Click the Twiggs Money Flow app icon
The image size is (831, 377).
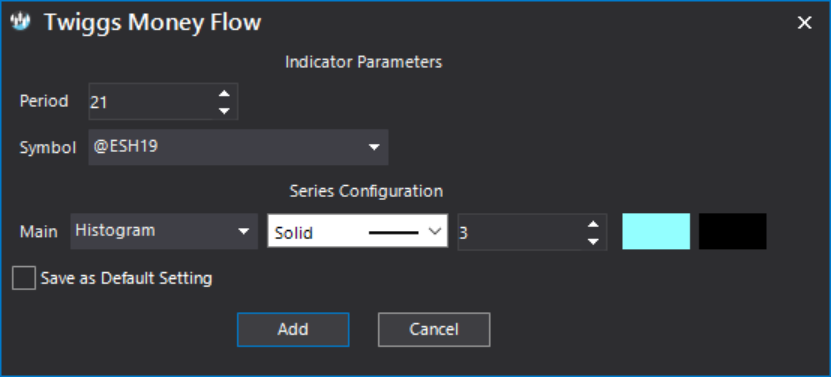(21, 23)
